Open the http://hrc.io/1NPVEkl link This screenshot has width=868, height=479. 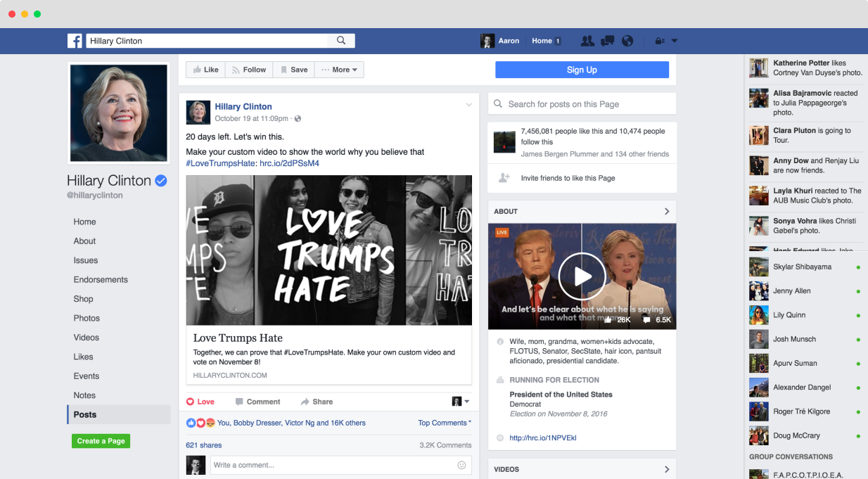tap(543, 438)
